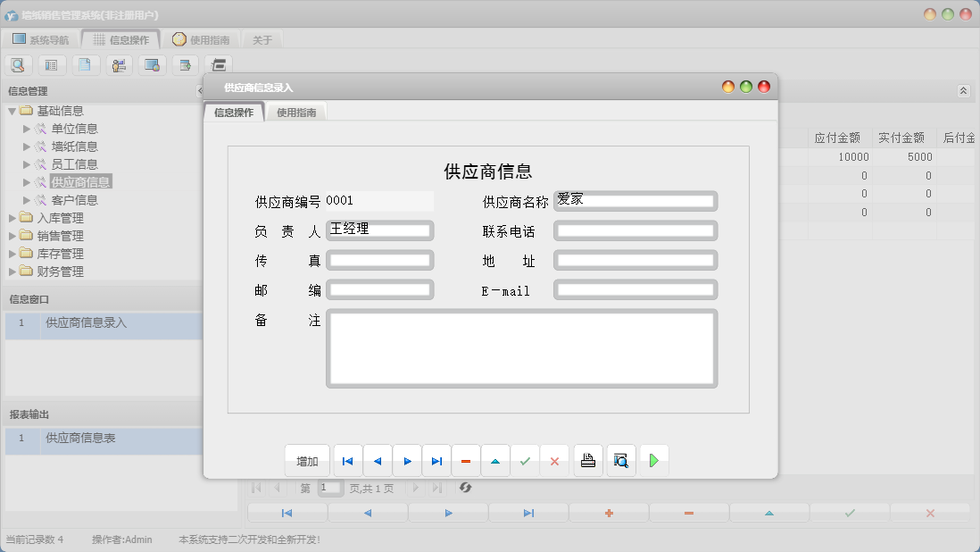Switch to the 使用指南 tab in the dialog
The width and height of the screenshot is (980, 552).
(295, 113)
